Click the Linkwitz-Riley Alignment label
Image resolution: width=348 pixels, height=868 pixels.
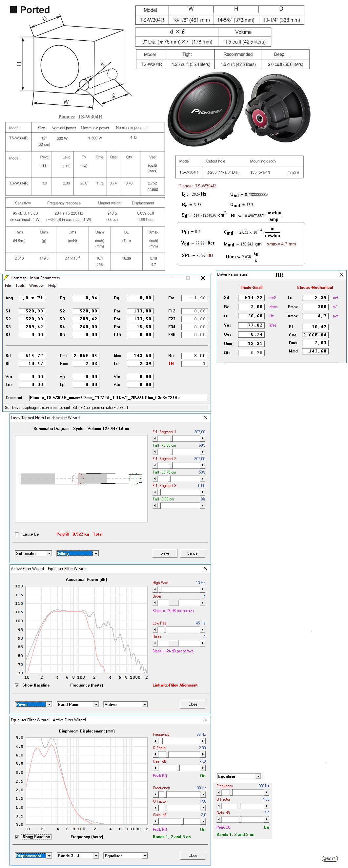coord(175,685)
